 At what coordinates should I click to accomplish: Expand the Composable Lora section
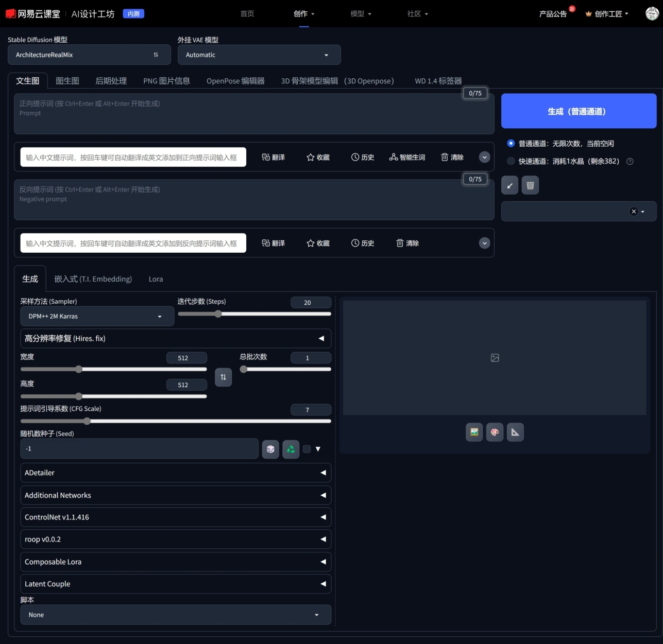[x=176, y=562]
